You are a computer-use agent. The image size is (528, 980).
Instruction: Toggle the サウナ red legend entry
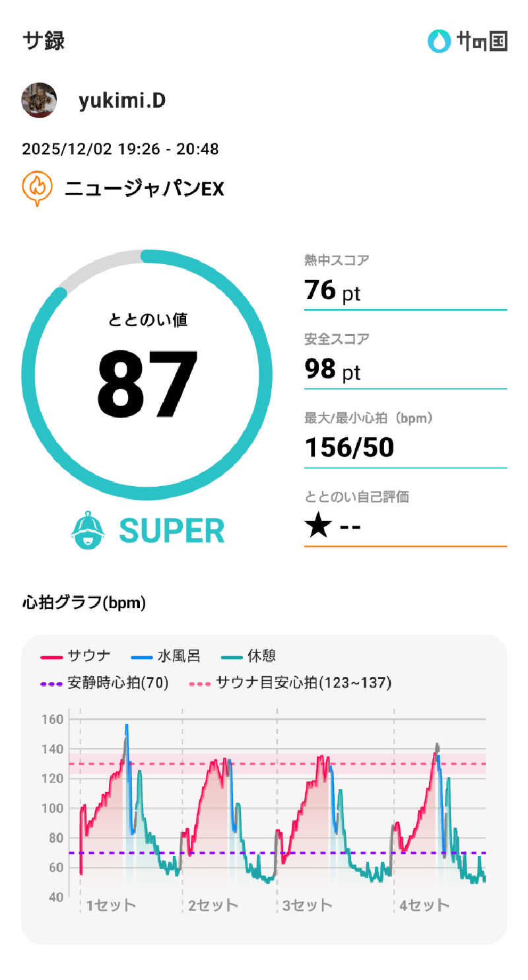coord(76,656)
